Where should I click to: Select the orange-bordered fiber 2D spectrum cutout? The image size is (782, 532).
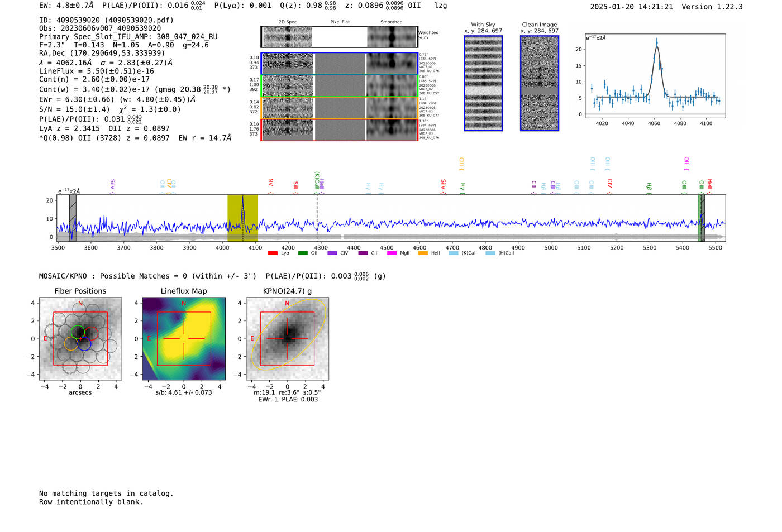click(x=339, y=108)
